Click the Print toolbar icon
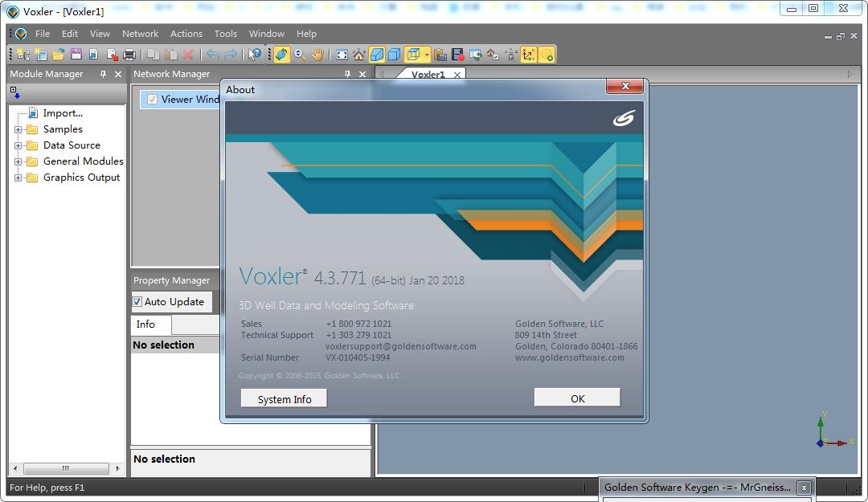The image size is (868, 502). [x=129, y=55]
